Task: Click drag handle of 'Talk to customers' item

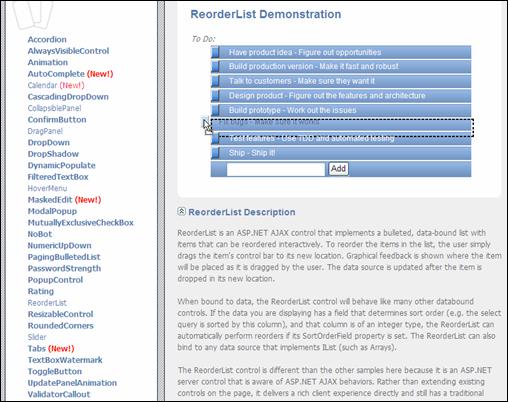Action: click(215, 81)
